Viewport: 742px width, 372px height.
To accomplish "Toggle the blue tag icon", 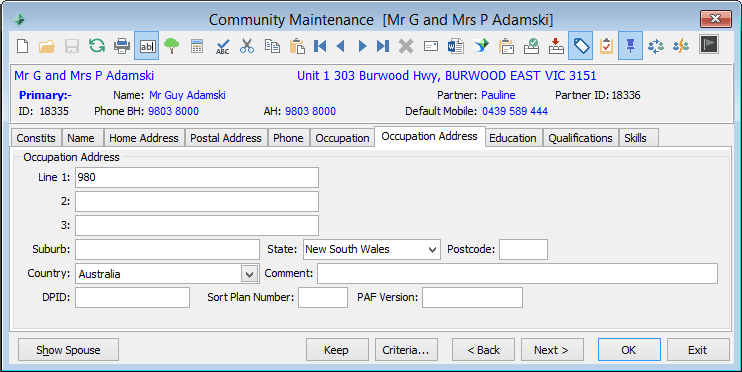I will (581, 46).
